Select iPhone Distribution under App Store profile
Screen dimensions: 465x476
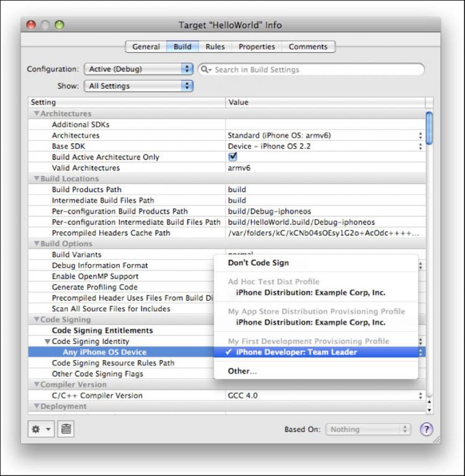(x=316, y=322)
